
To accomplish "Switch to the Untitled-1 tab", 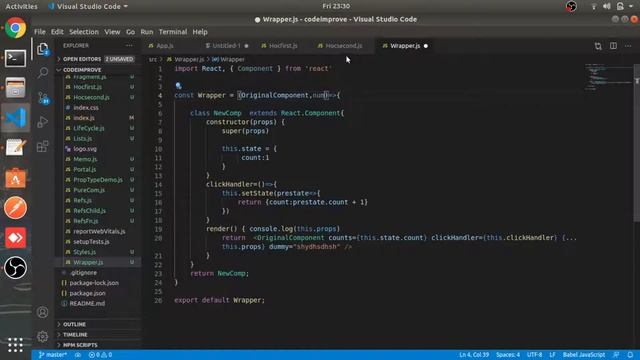I will tap(226, 46).
